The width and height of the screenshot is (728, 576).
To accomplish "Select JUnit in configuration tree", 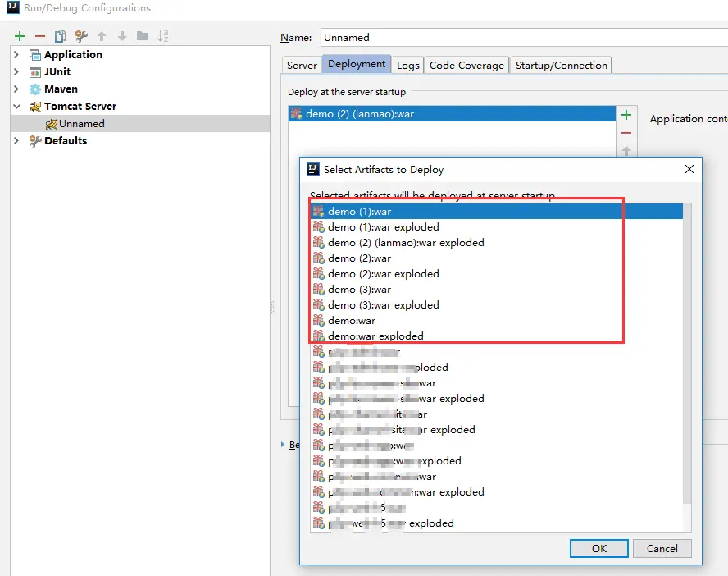I will 57,71.
